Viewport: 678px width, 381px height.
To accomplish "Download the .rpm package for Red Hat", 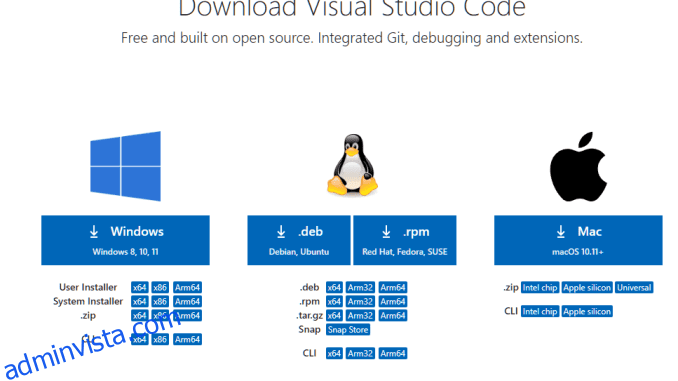I will coord(405,240).
